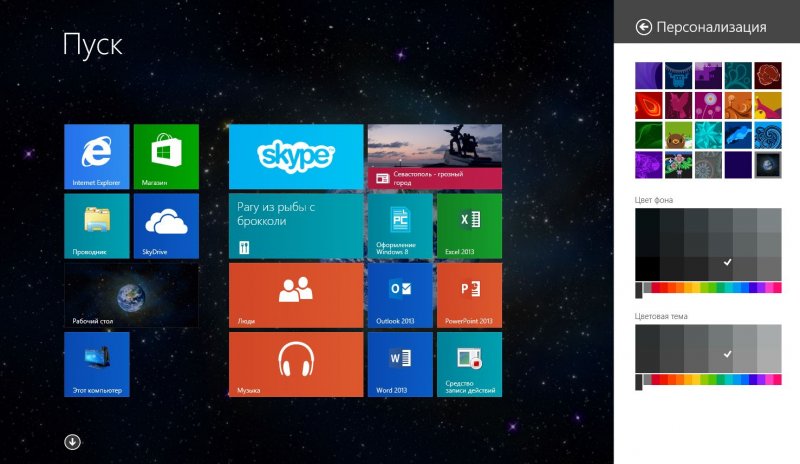Pick the colorful flowers on black pattern
Image resolution: width=800 pixels, height=464 pixels.
coord(679,165)
